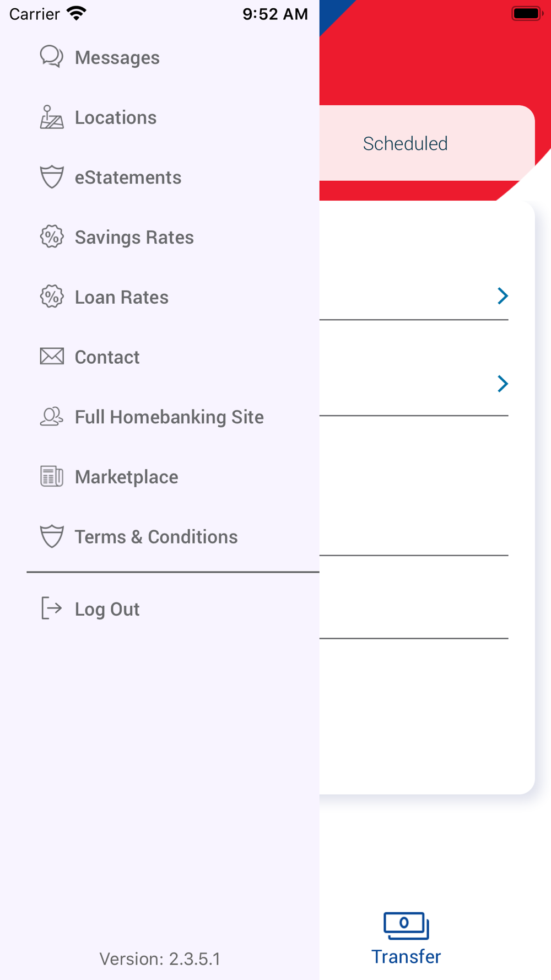Tap the Log Out arrow icon
Image resolution: width=551 pixels, height=980 pixels.
coord(52,609)
